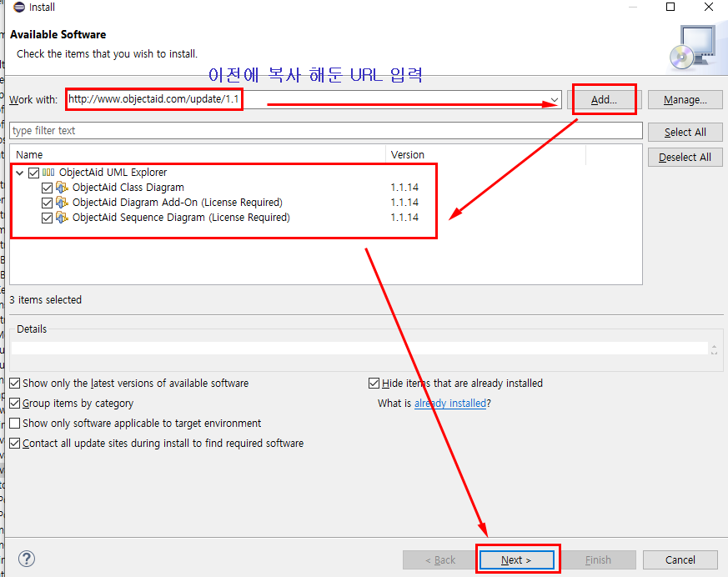Select ObjectAid Diagram Add-On (License Required) row
The width and height of the screenshot is (728, 577).
pos(178,203)
